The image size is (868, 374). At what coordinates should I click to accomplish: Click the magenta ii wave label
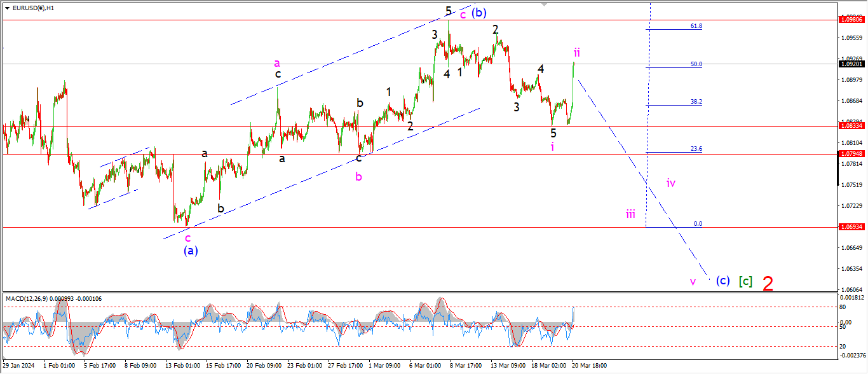point(576,52)
